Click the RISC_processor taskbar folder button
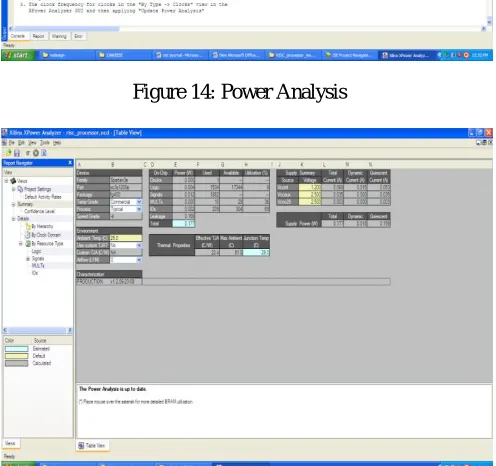The width and height of the screenshot is (496, 466). (x=294, y=55)
